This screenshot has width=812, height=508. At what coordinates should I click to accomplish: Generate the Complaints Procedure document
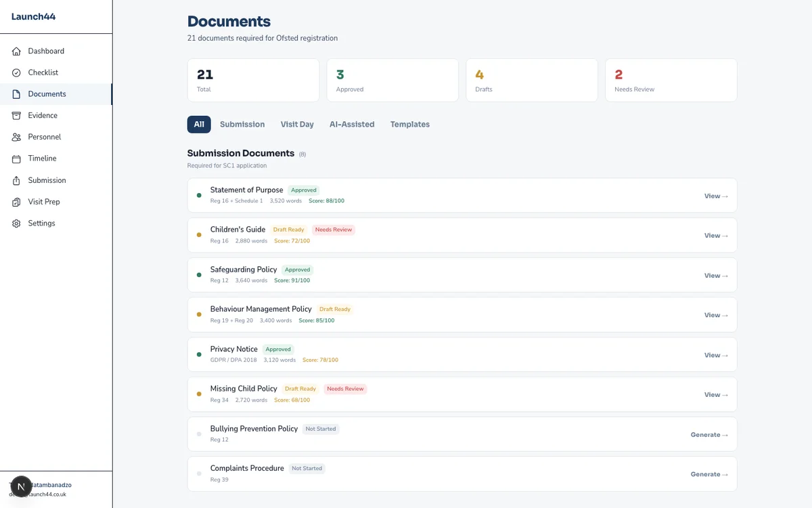click(708, 474)
